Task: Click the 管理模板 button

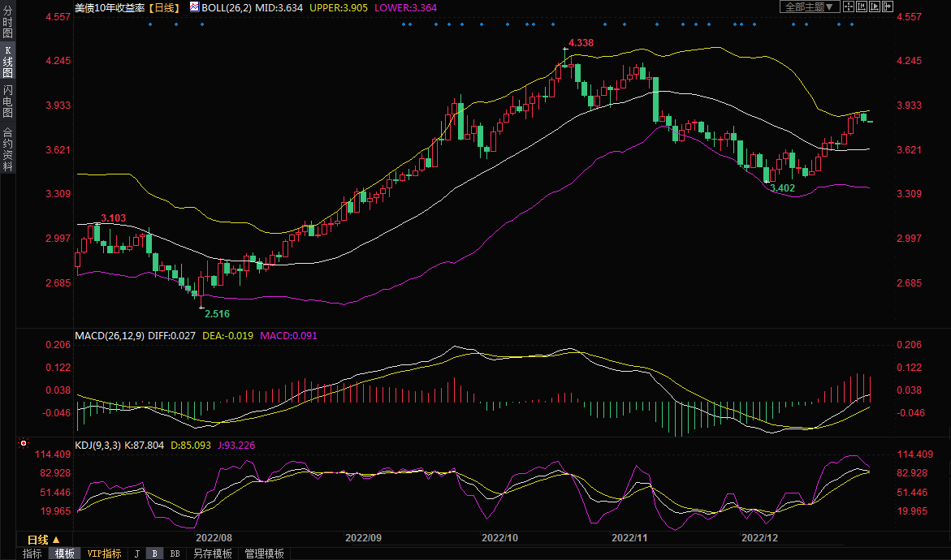Action: click(264, 554)
